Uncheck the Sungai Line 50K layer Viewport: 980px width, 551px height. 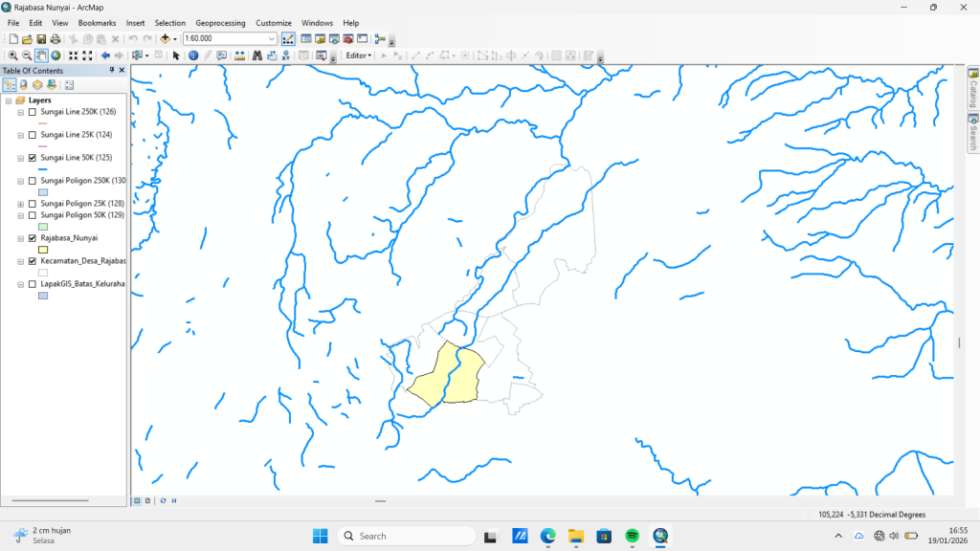(x=33, y=158)
